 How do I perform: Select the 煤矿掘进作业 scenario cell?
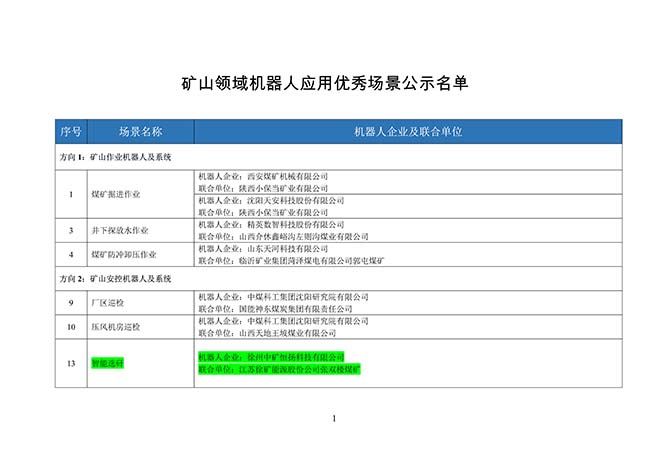[x=116, y=193]
